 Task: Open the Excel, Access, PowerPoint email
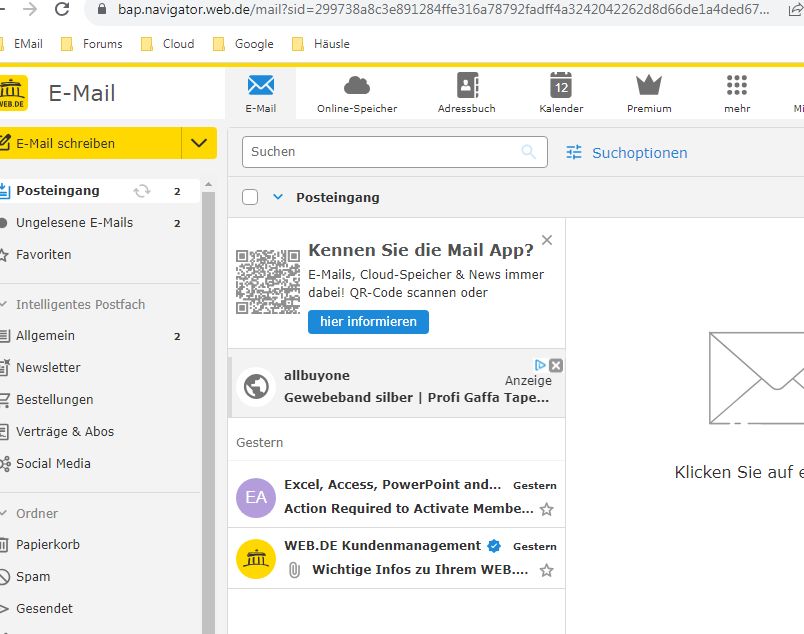coord(396,497)
